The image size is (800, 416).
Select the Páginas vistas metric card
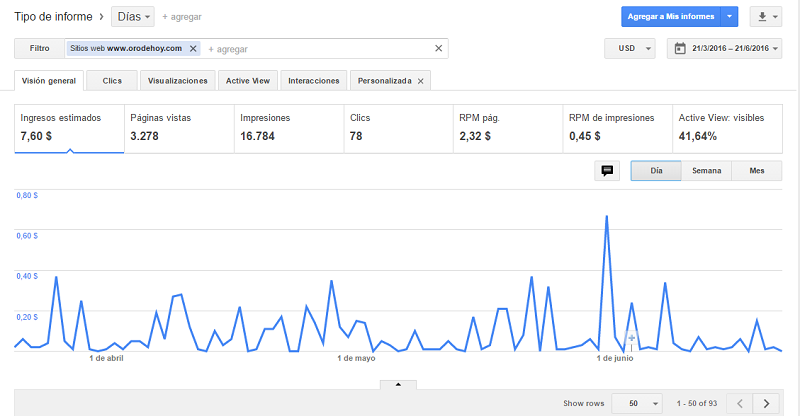coord(179,129)
